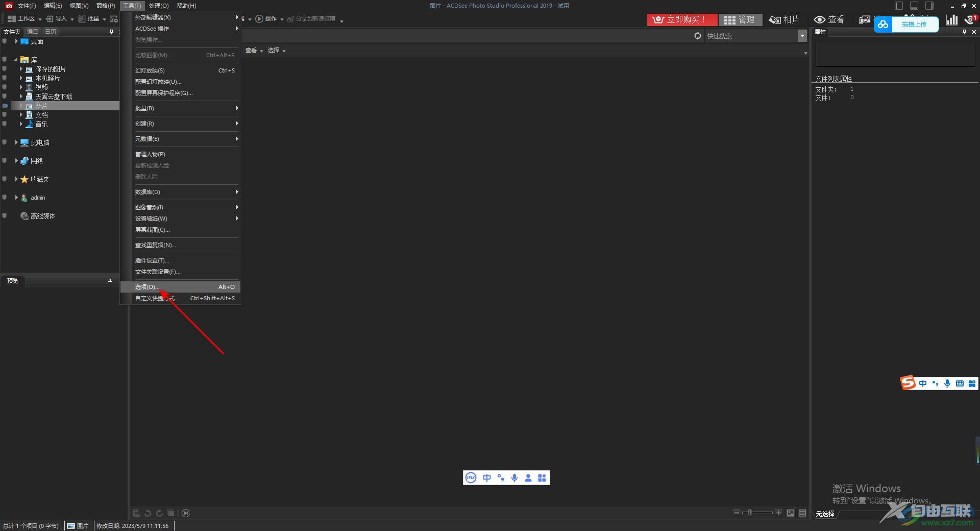Click the 操作 actions play icon
This screenshot has width=980, height=531.
(259, 19)
